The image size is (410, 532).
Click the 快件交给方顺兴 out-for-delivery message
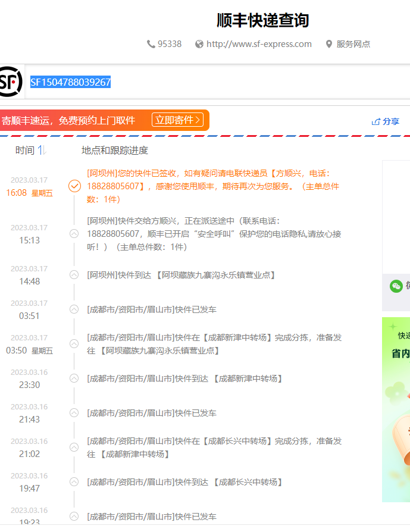[x=214, y=234]
